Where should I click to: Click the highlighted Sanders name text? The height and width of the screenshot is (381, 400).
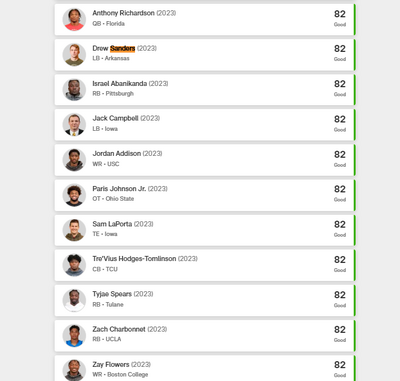click(x=123, y=49)
